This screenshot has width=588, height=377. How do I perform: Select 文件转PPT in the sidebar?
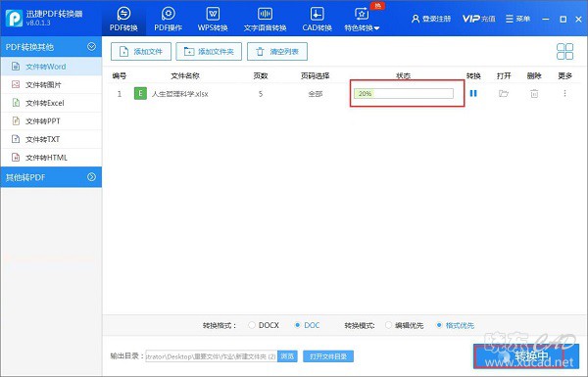tap(51, 121)
